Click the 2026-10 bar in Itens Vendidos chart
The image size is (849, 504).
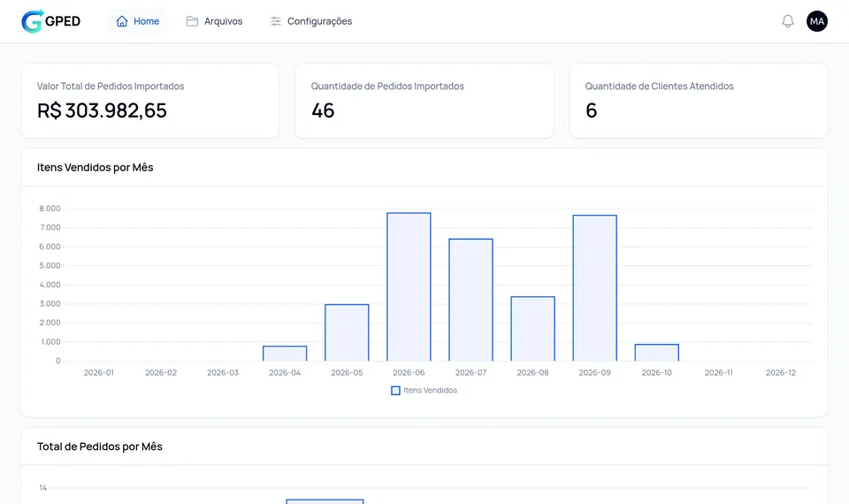(x=657, y=353)
